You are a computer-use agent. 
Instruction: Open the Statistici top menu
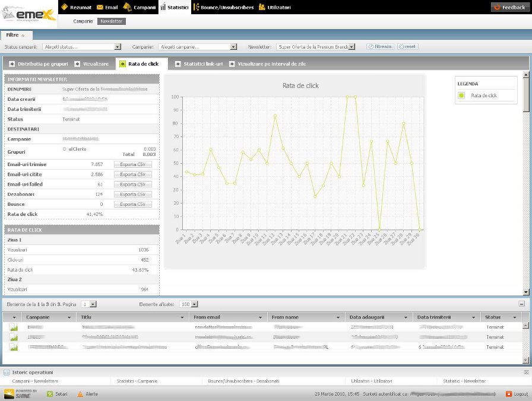point(175,7)
